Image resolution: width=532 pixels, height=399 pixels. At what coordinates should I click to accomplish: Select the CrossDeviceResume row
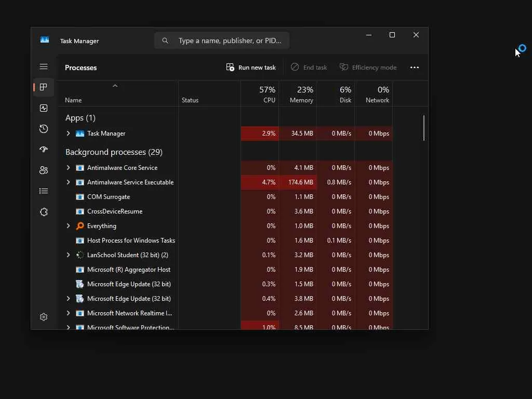coord(225,211)
